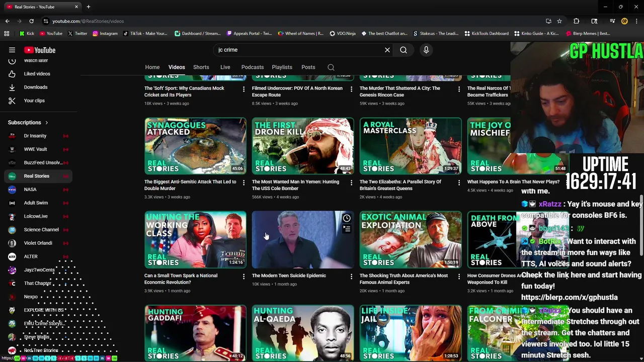
Task: Open the Kick bookmark
Action: 27,34
